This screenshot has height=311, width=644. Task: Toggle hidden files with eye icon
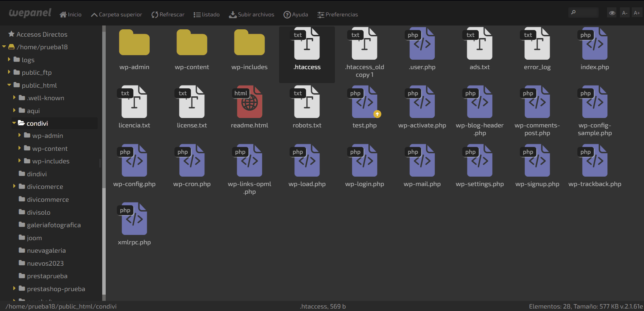[612, 13]
